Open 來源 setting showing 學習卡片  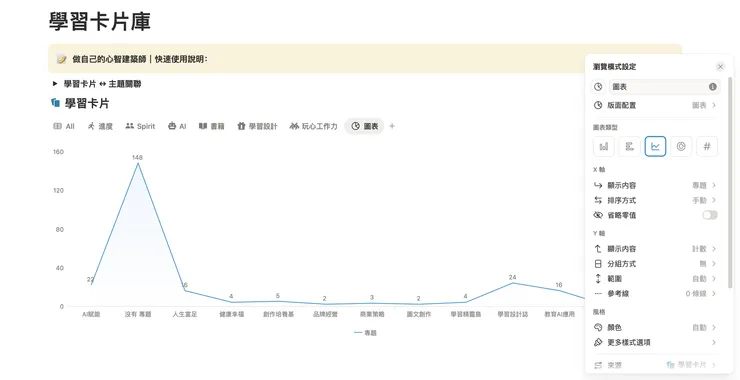pos(655,365)
